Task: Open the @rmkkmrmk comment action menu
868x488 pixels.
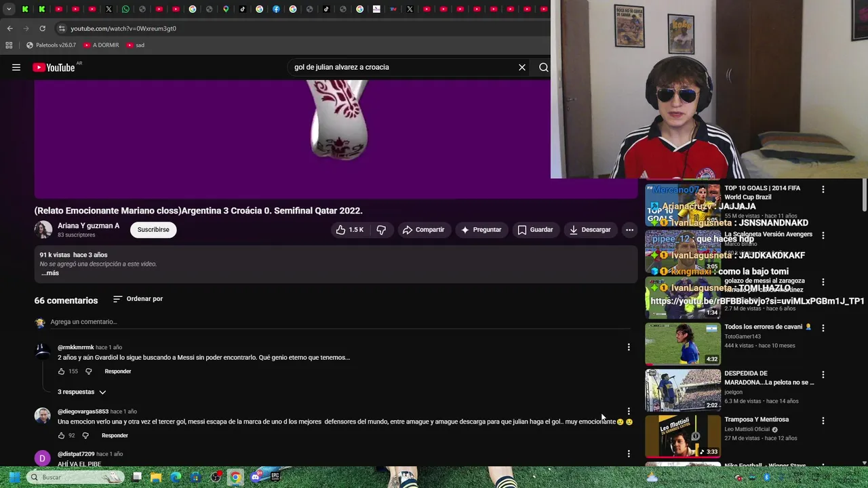Action: click(629, 348)
